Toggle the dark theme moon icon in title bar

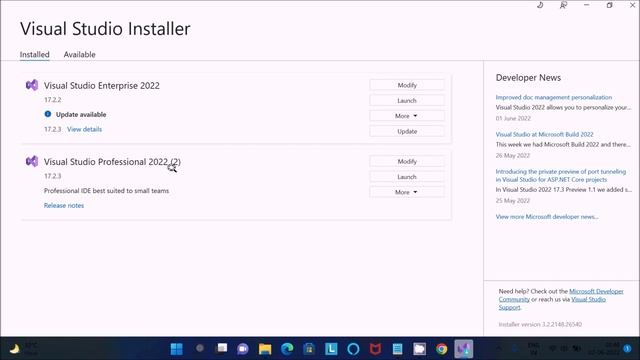(x=540, y=5)
